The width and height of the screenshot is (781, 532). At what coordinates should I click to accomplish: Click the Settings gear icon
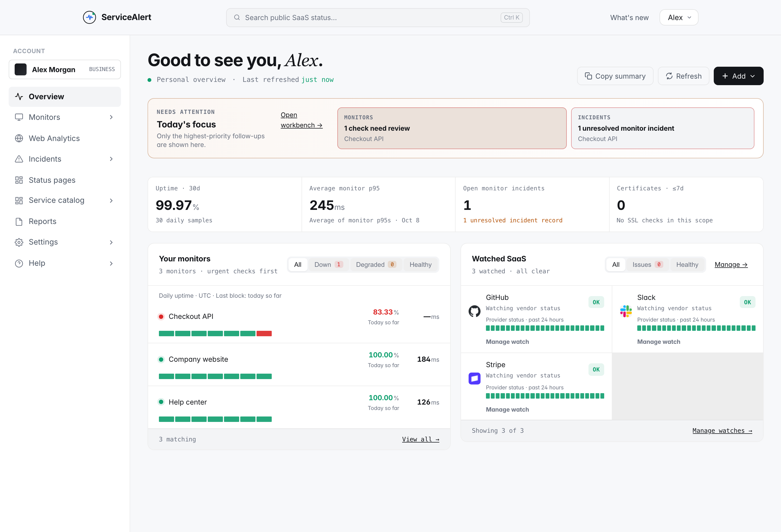pos(19,242)
